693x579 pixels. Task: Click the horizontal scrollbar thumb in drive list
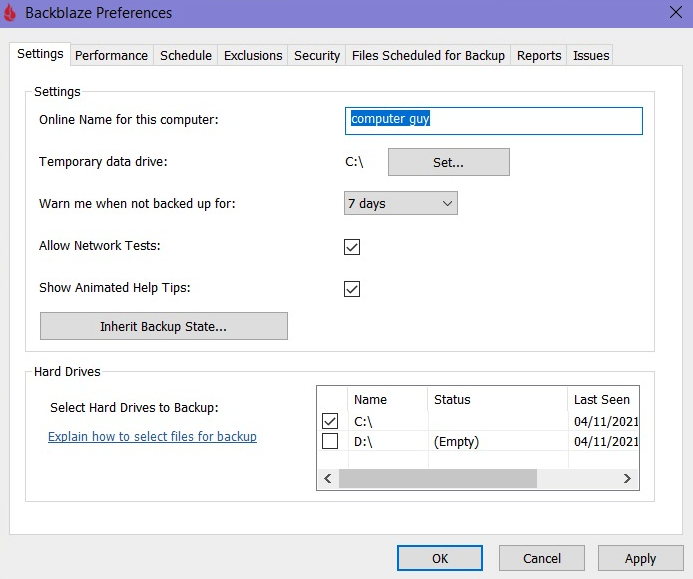coord(438,479)
